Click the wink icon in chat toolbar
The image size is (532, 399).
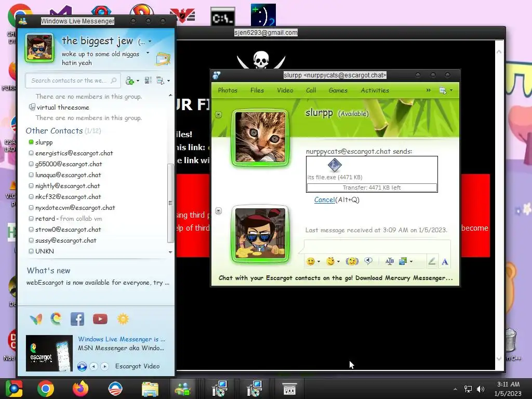pos(330,261)
